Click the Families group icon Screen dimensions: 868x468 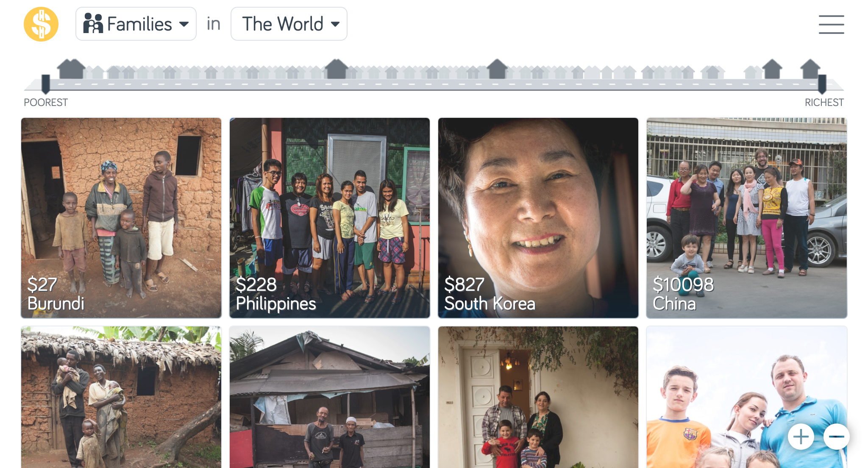(x=94, y=24)
